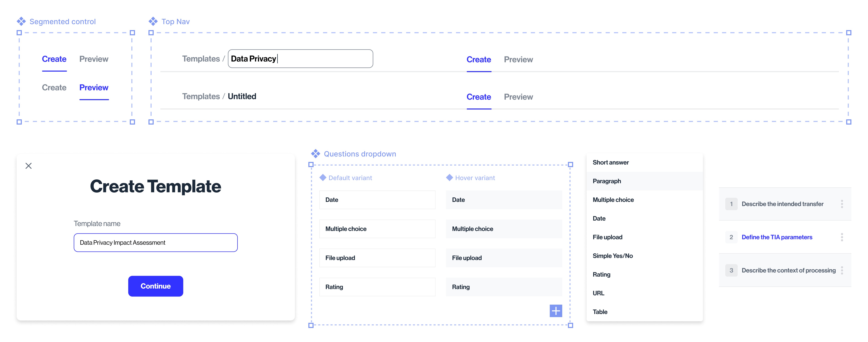The image size is (868, 342).
Task: Click the Template name input field
Action: (x=155, y=243)
